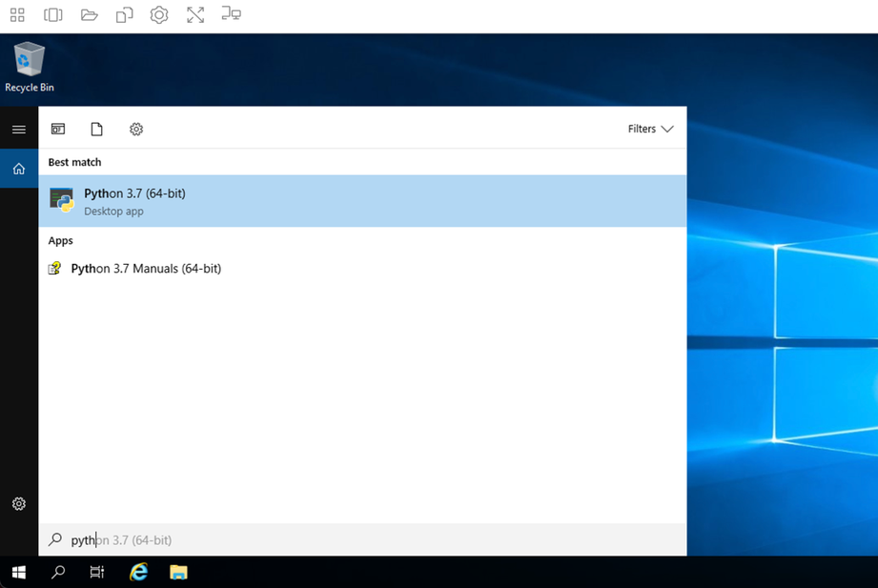Click the four-squares grid icon in top toolbar
This screenshot has width=878, height=588.
pyautogui.click(x=17, y=15)
